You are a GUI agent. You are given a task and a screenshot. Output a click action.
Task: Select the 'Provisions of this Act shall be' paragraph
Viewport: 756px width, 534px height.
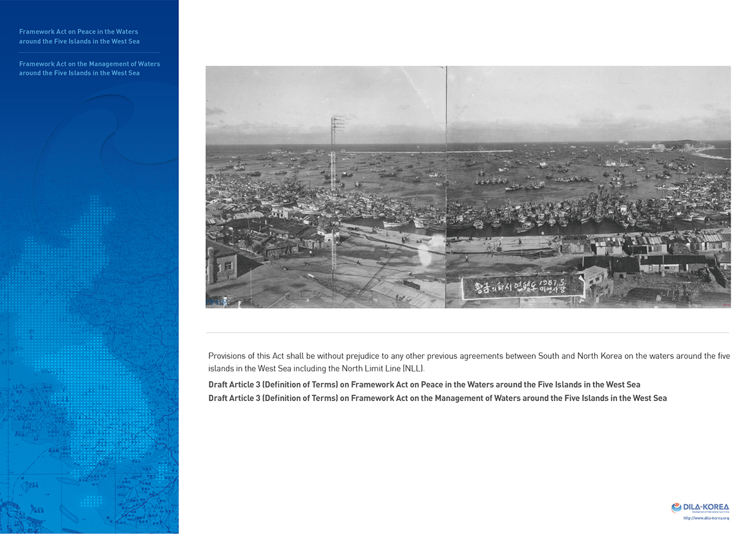coord(468,362)
